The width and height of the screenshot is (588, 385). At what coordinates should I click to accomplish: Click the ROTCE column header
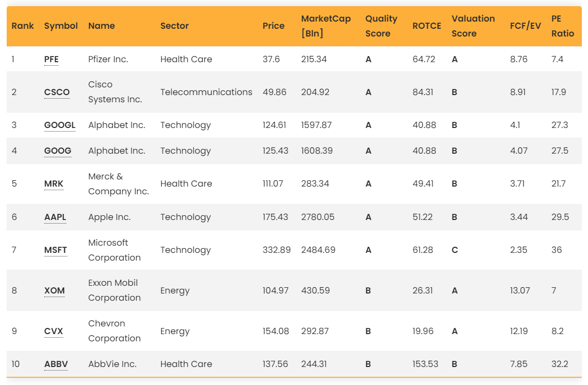point(427,26)
